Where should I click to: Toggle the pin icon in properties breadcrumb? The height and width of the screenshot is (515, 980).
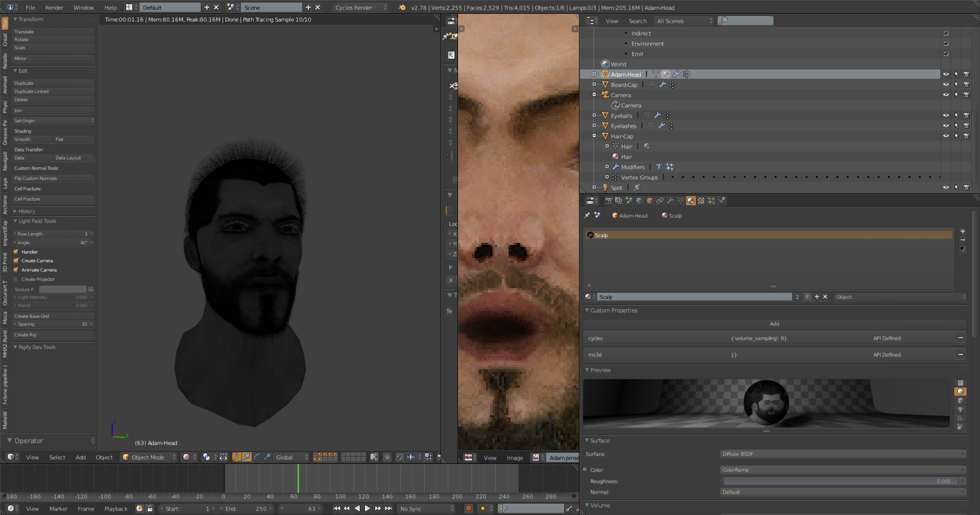tap(587, 216)
